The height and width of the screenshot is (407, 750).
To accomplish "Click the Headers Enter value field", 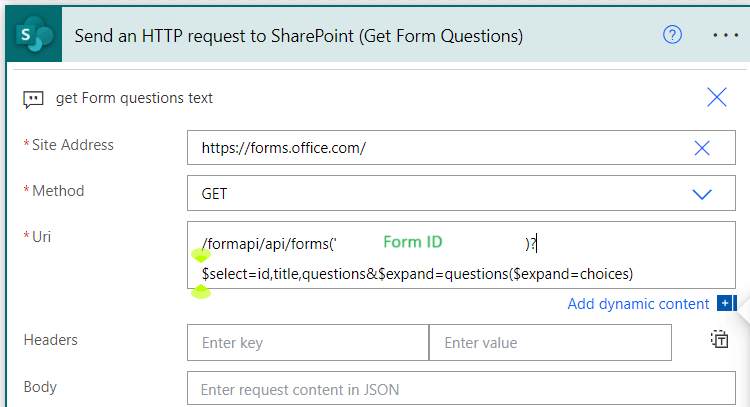I will coord(550,343).
